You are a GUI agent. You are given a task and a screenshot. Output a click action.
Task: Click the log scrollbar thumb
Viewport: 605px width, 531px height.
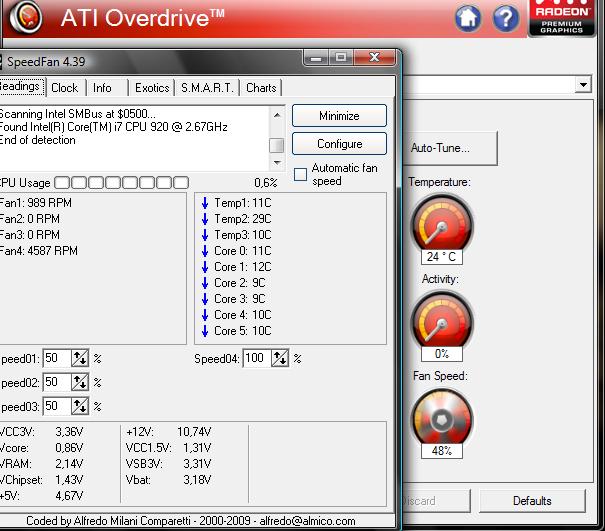[276, 145]
